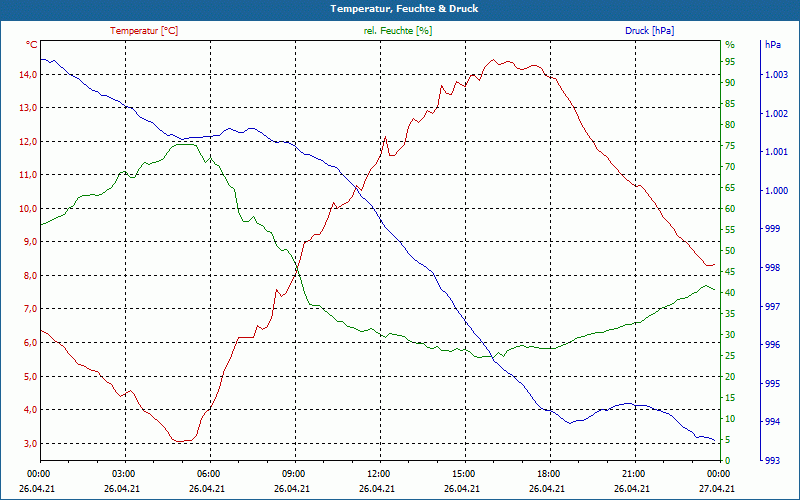Screen dimensions: 800x500
Task: Click the blue 993 pressure axis value
Action: click(x=773, y=461)
